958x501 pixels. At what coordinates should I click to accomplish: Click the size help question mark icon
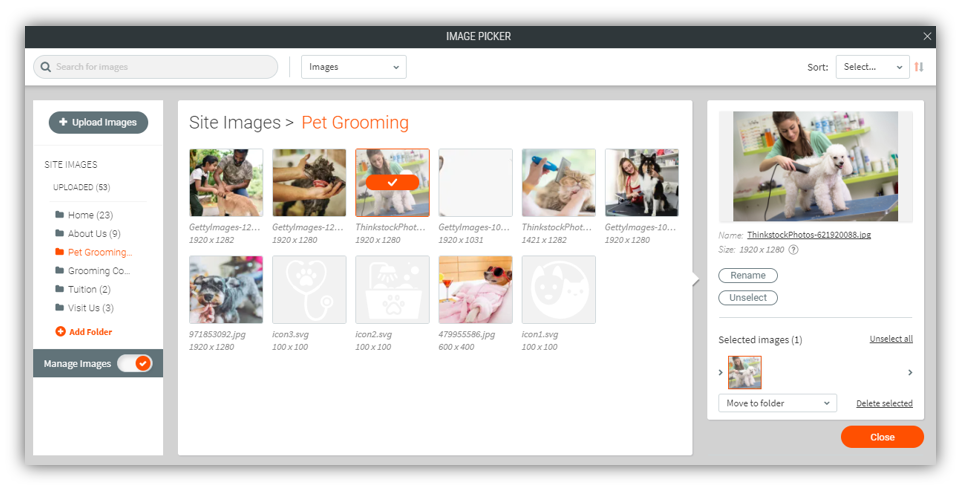793,250
